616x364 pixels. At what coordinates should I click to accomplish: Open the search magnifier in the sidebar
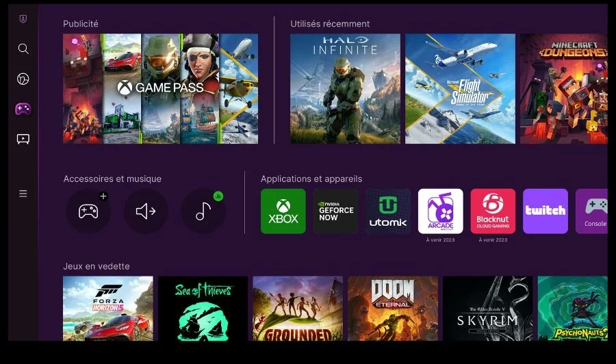click(x=23, y=49)
